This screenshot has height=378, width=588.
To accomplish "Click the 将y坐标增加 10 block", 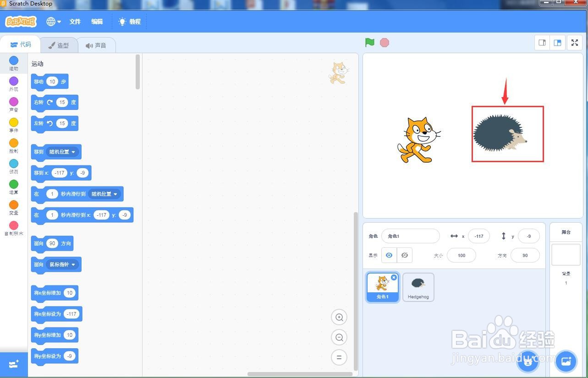I will pos(55,335).
